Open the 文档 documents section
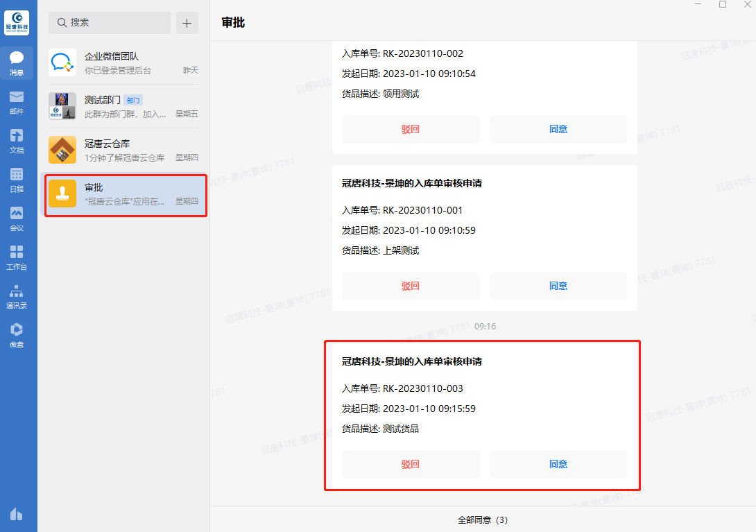This screenshot has width=756, height=532. [17, 141]
